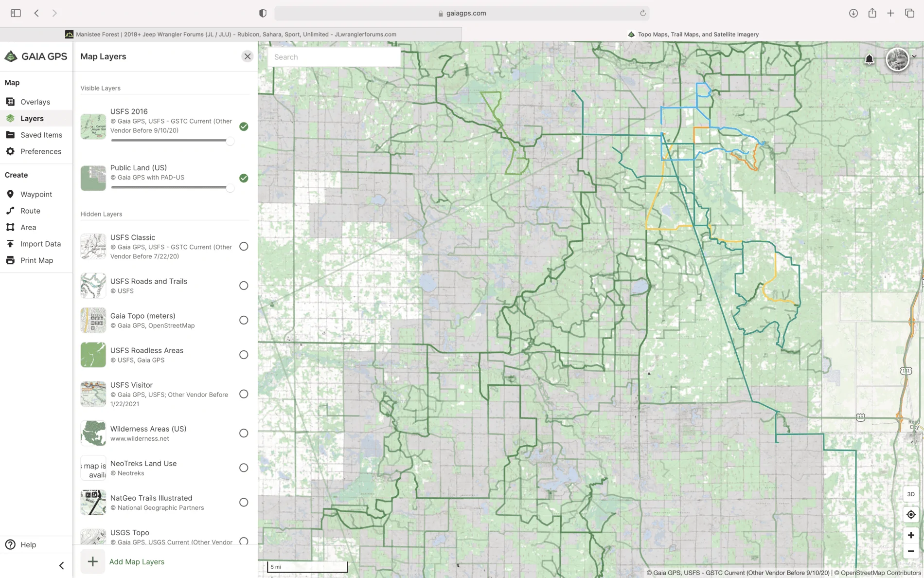Click Print Map
924x578 pixels.
(36, 260)
